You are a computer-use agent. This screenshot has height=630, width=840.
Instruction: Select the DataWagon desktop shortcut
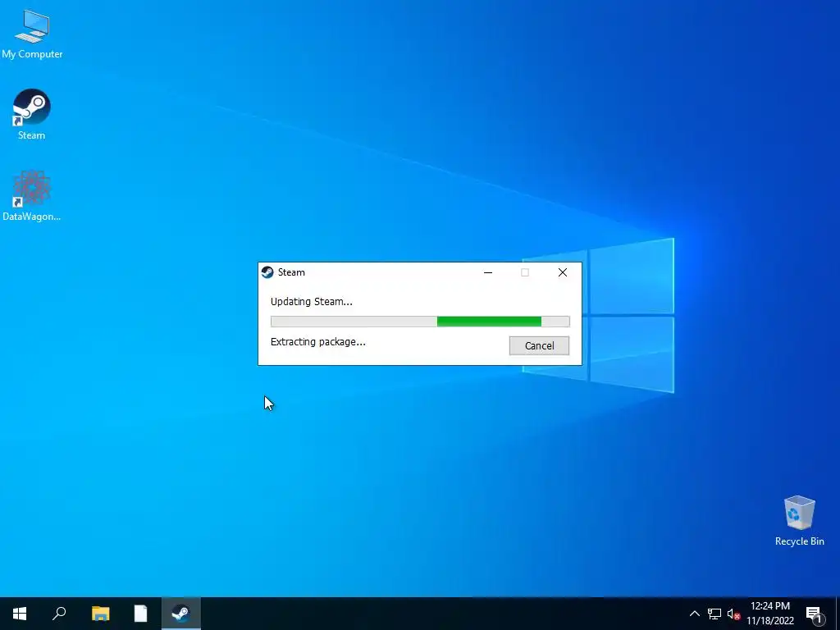coord(32,195)
